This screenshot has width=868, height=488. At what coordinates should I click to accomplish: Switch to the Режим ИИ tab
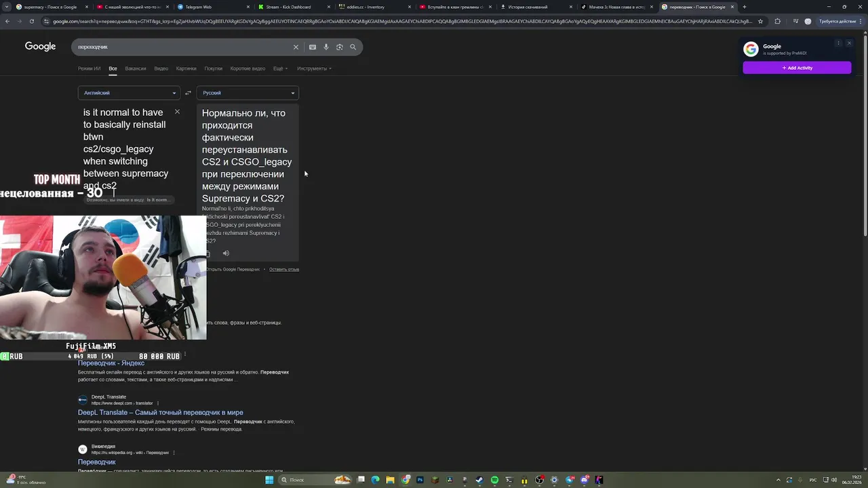tap(89, 68)
